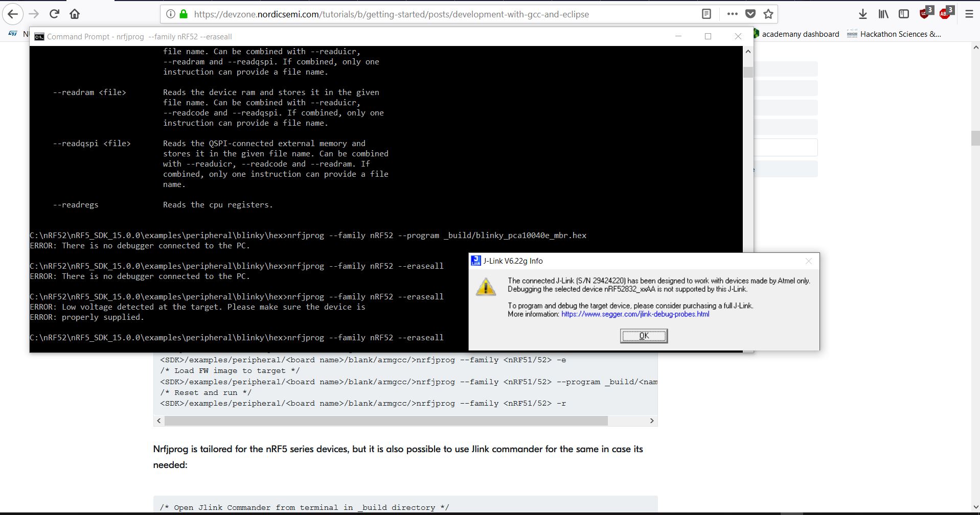
Task: Click browser page scrollbar down arrow
Action: [x=975, y=507]
